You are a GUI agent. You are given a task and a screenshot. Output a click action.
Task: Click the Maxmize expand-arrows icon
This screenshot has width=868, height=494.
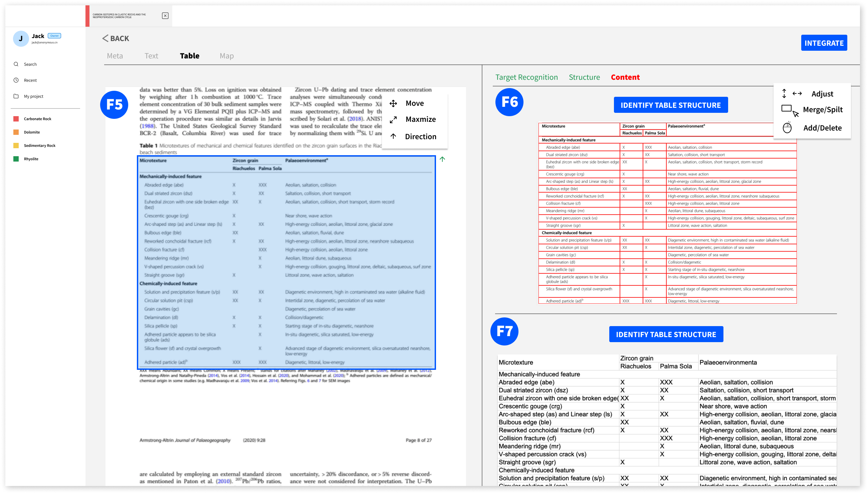393,120
